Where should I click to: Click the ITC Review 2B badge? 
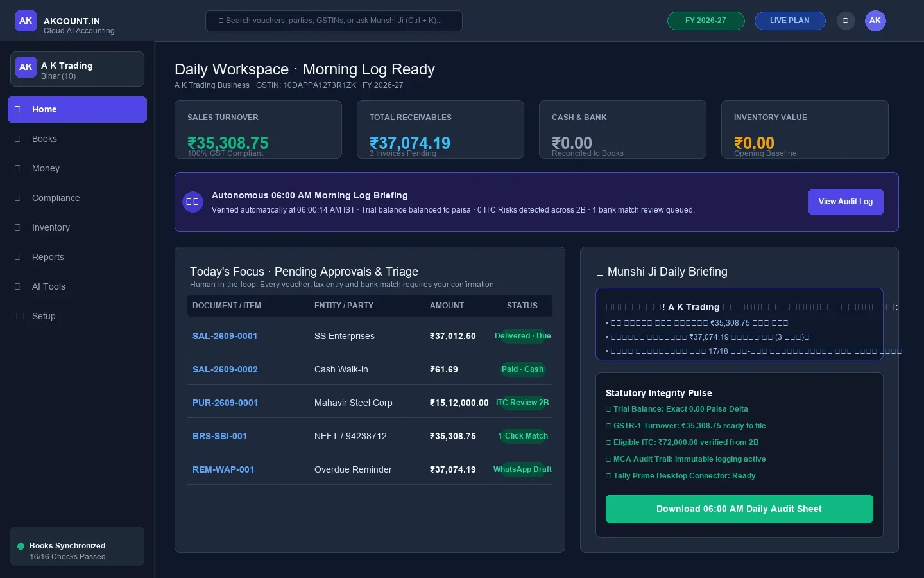[522, 403]
